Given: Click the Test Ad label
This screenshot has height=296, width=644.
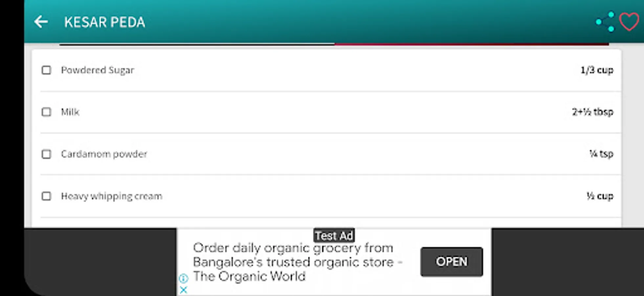Looking at the screenshot, I should point(334,235).
